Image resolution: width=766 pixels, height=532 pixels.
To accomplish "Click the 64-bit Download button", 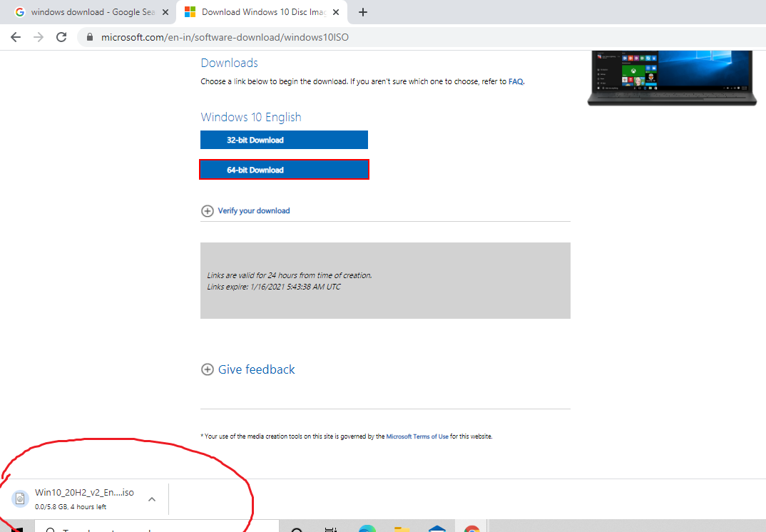I will 284,170.
